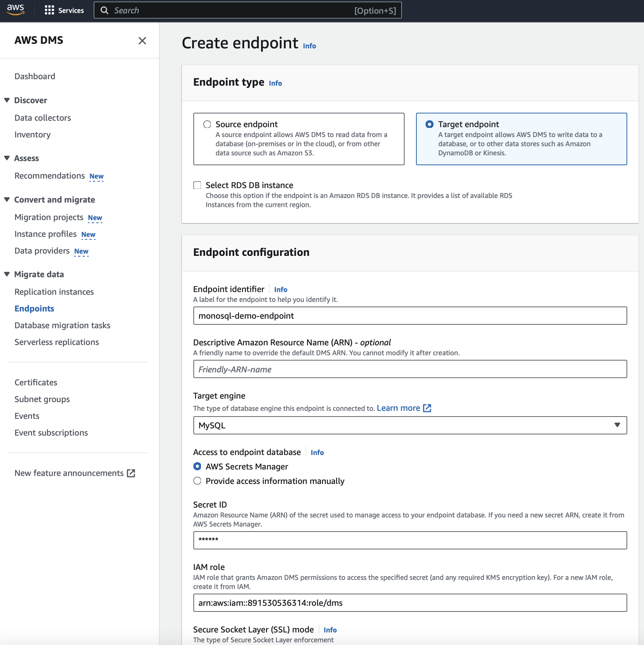This screenshot has width=644, height=645.
Task: Close the AWS DMS side panel
Action: point(142,41)
